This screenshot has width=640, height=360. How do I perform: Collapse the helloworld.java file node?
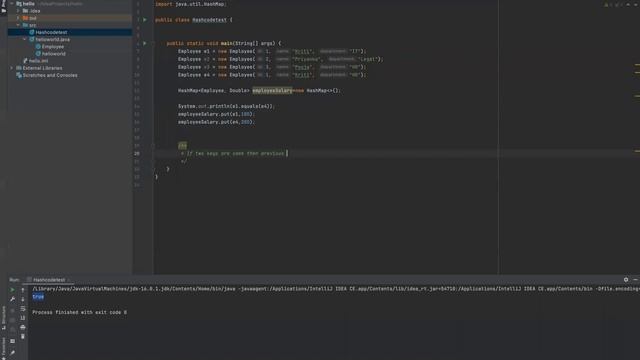(25, 40)
